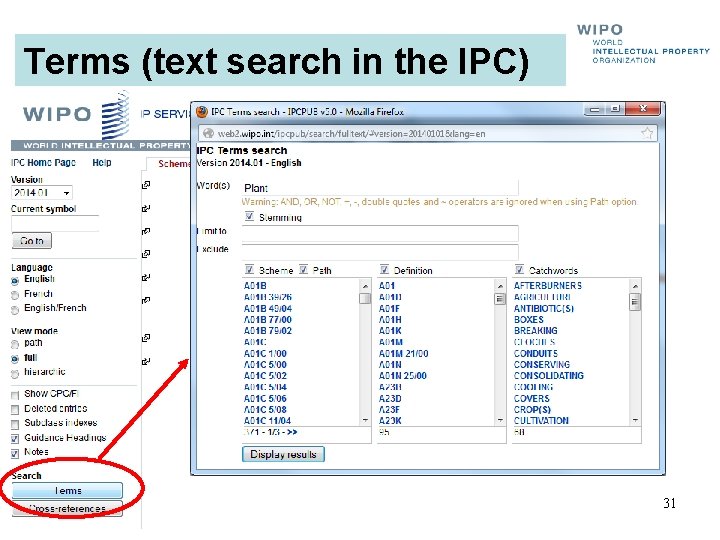Click the popup address bar URL
720x540 pixels.
pyautogui.click(x=351, y=134)
